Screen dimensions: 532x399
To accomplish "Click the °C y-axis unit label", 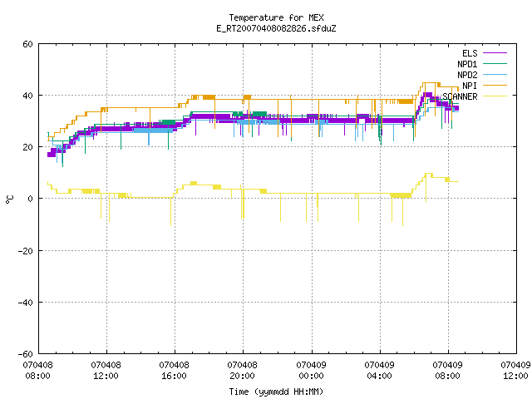I will [10, 199].
